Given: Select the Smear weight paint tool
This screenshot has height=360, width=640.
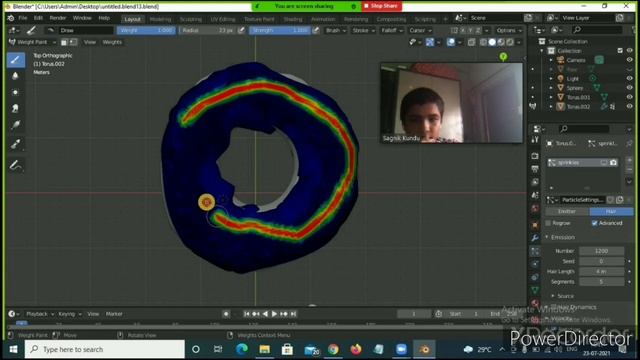Looking at the screenshot, I should point(16,109).
